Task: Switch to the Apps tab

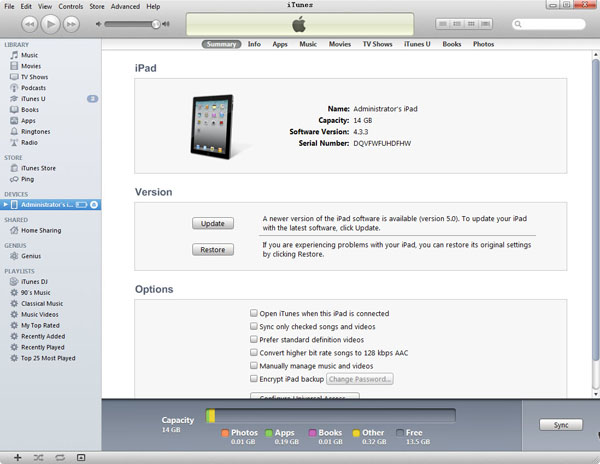Action: pos(280,44)
